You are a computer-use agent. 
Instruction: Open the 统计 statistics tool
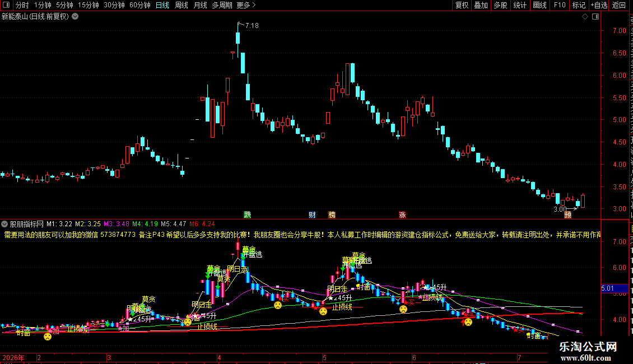pos(519,5)
